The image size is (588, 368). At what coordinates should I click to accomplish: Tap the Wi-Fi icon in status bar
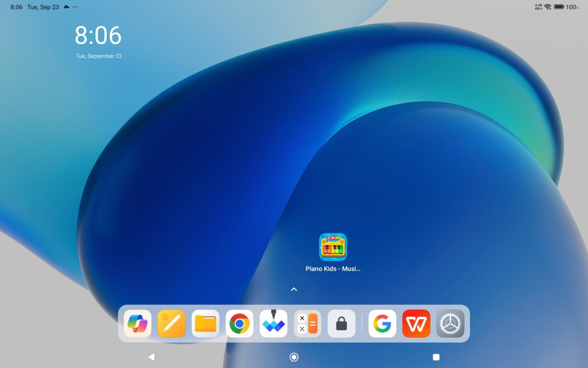pos(547,7)
